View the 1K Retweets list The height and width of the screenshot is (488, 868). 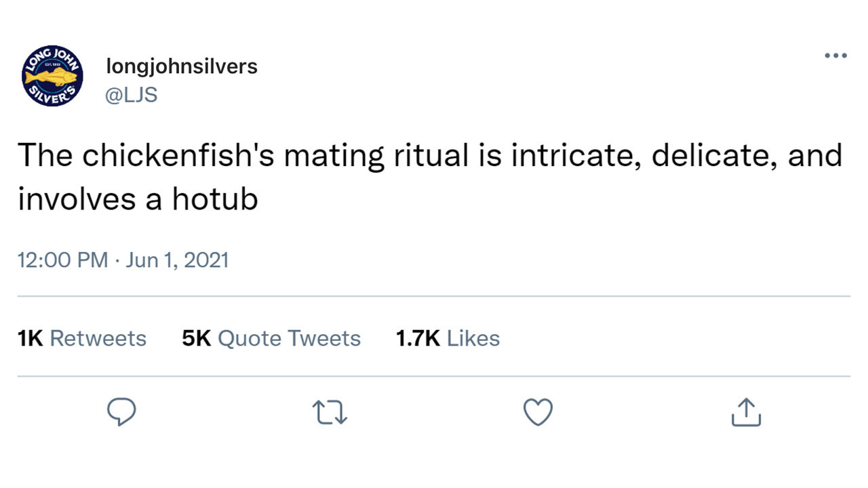82,338
